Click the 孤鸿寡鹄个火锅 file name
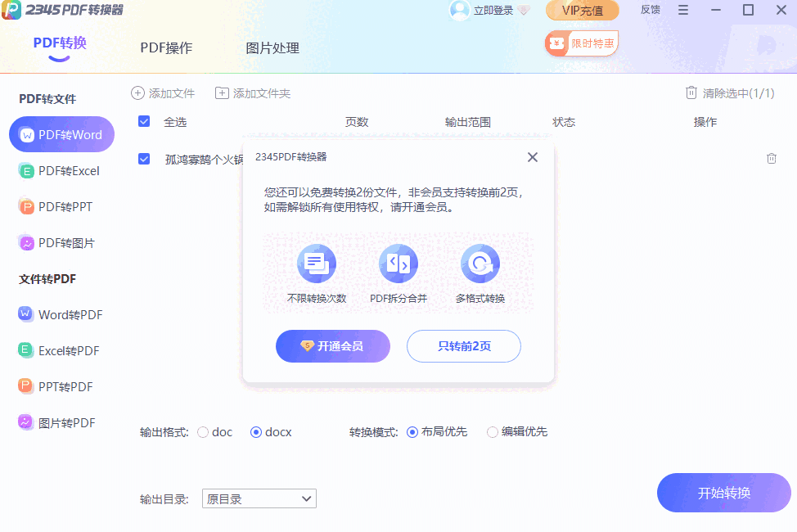 point(204,160)
